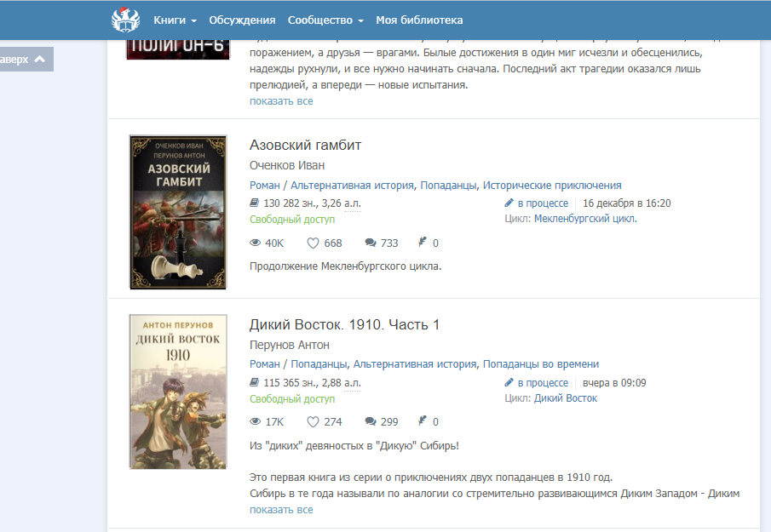The image size is (771, 532).
Task: Open the Дикий Восток 1910 cover thumbnail
Action: 178,392
